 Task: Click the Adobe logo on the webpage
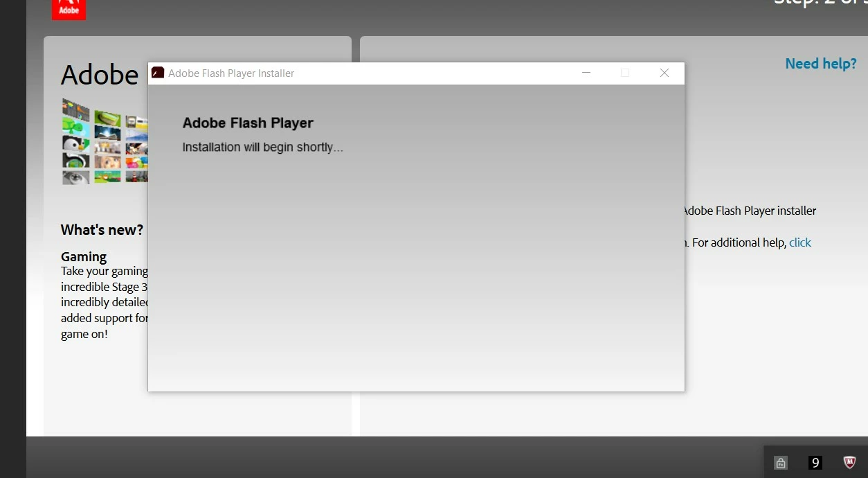pyautogui.click(x=69, y=10)
